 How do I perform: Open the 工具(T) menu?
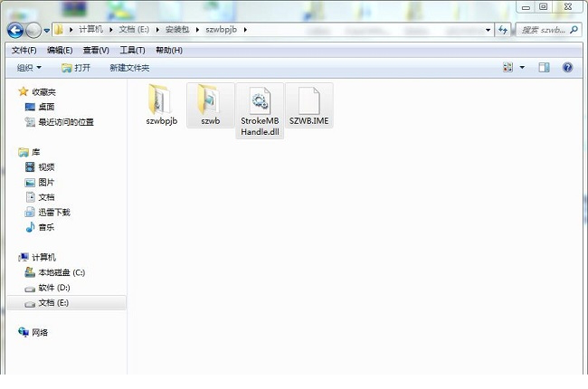coord(132,51)
